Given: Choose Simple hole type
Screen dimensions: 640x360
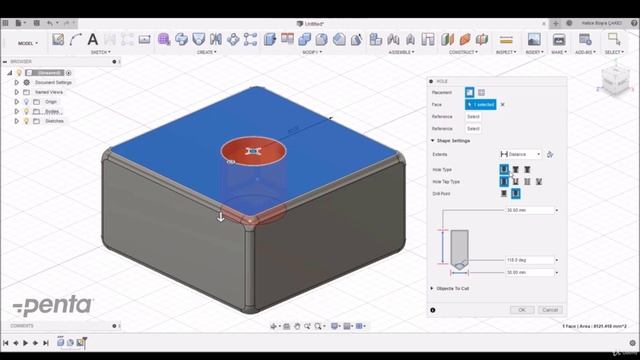Looking at the screenshot, I should (504, 169).
